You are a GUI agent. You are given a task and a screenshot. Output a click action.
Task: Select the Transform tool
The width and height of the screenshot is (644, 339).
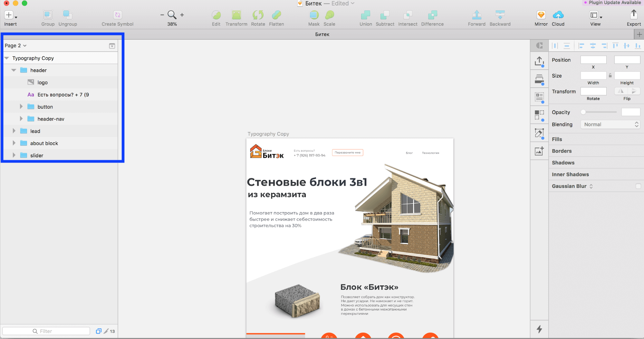[x=236, y=15]
